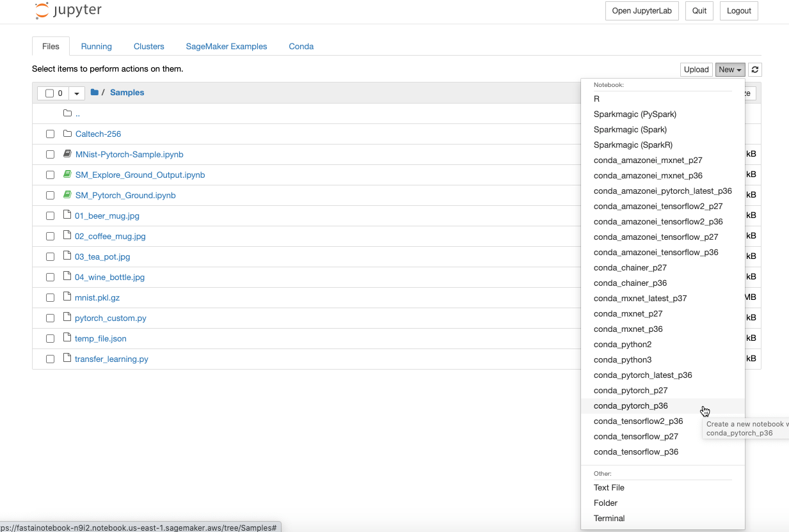The height and width of the screenshot is (532, 789).
Task: Choose conda_tensorflow2_p36 kernel
Action: pos(663,421)
